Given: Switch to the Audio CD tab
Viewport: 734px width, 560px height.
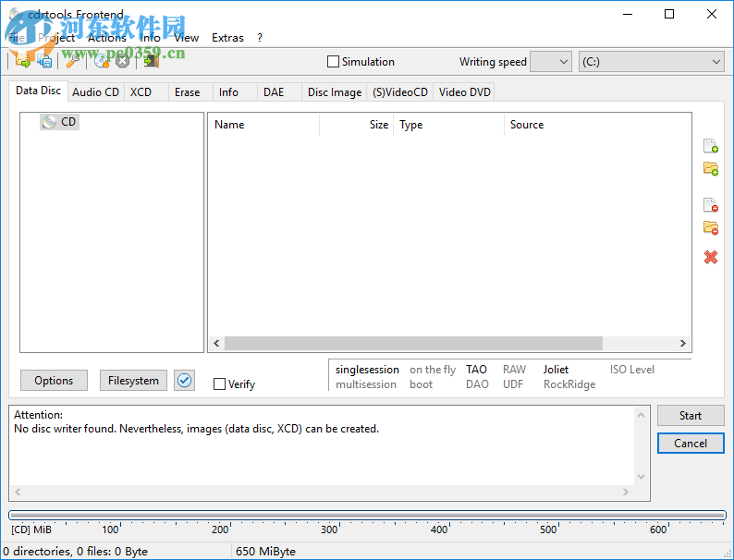Looking at the screenshot, I should [95, 92].
